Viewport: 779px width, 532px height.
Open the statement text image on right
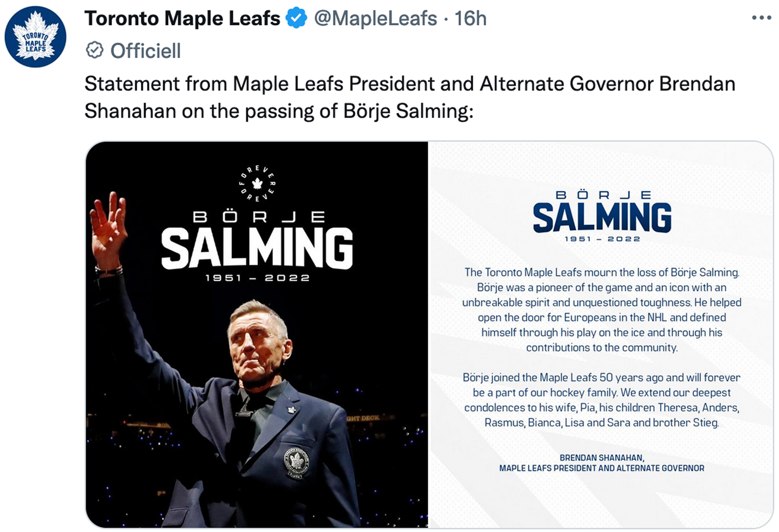[600, 334]
